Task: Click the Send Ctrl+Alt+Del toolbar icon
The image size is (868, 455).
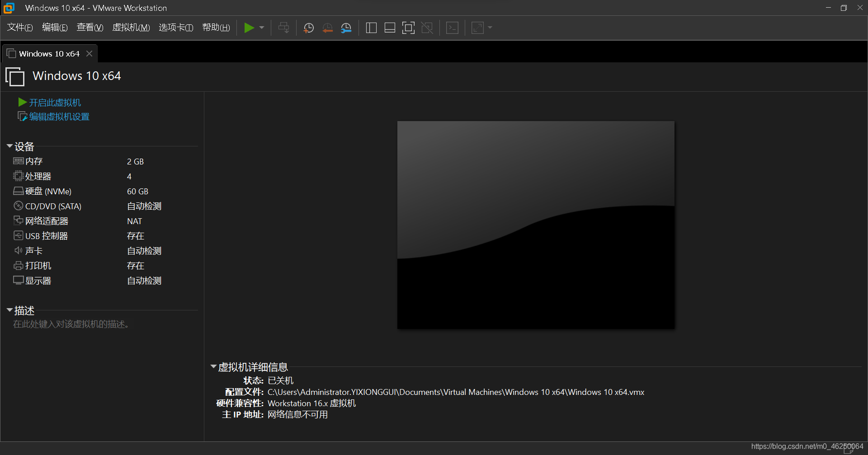Action: click(x=284, y=28)
